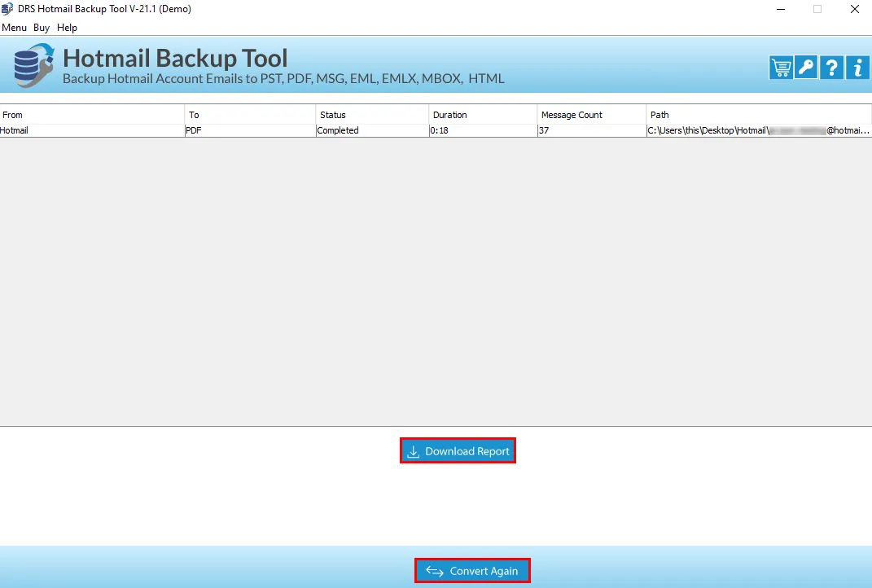Open the Menu menu
The width and height of the screenshot is (872, 588).
(x=14, y=27)
